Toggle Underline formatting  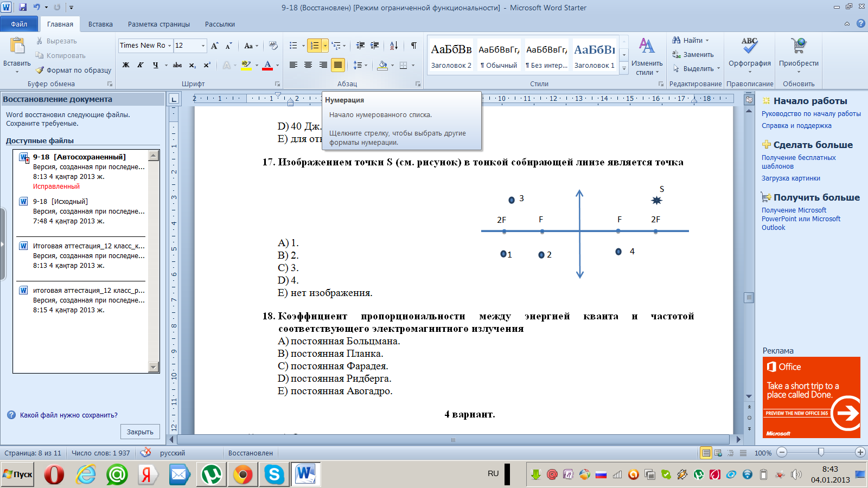click(155, 65)
